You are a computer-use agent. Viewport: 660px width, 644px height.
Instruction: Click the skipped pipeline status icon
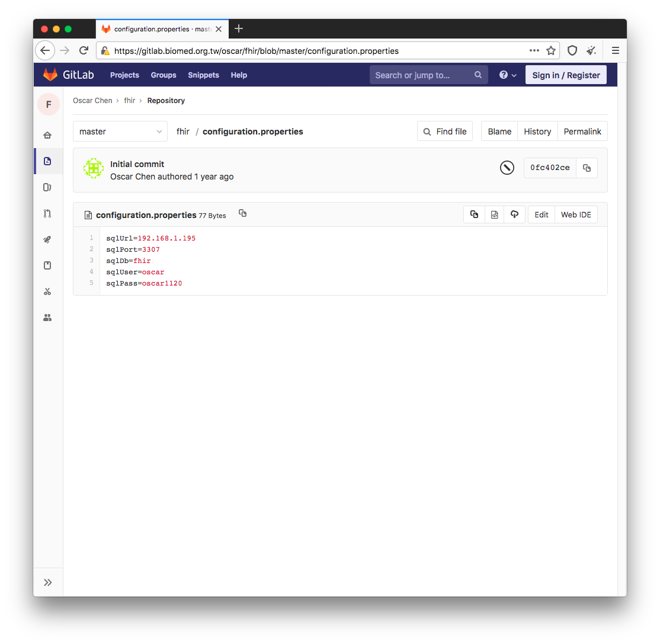(507, 168)
